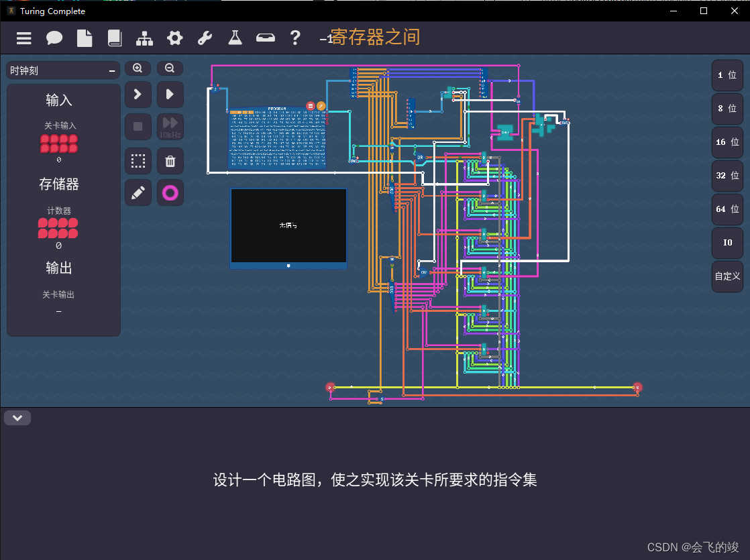The image size is (750, 560).
Task: Open the 自定义 components category
Action: [727, 276]
